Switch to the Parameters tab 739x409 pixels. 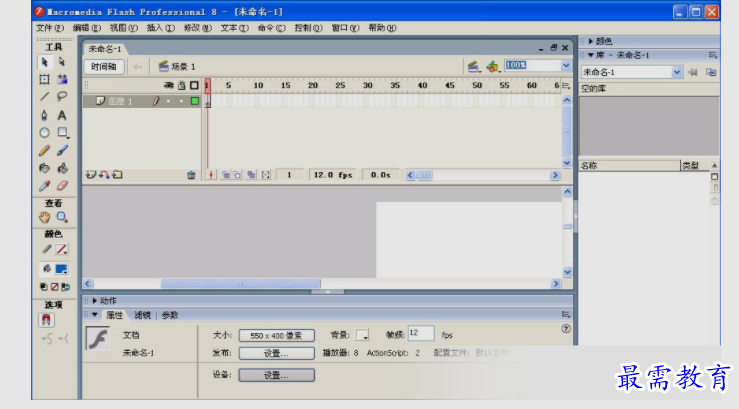pyautogui.click(x=170, y=315)
